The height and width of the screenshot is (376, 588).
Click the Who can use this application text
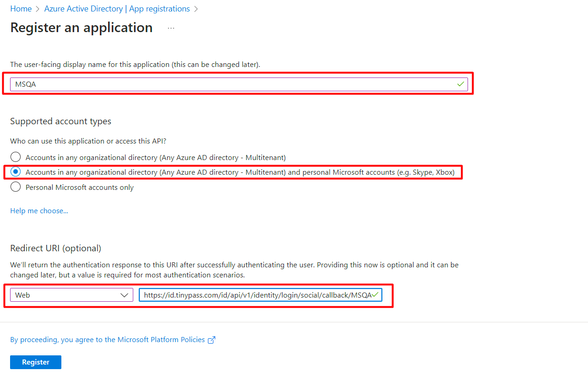(x=88, y=141)
